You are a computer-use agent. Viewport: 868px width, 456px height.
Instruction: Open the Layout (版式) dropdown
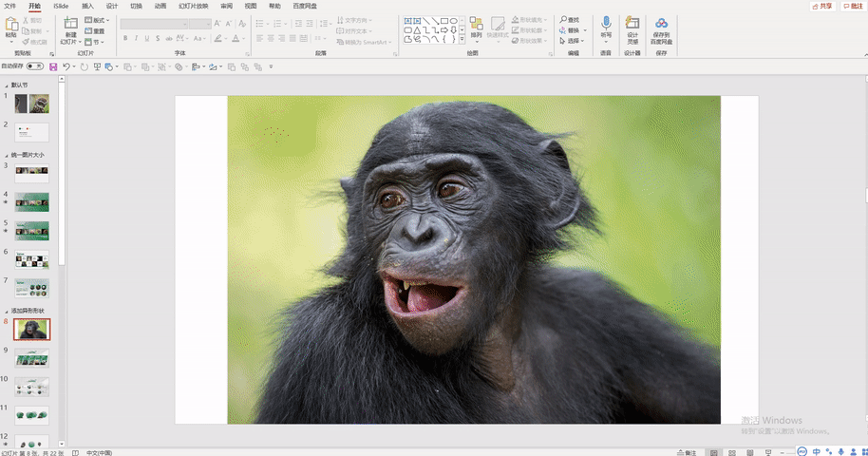pos(97,20)
